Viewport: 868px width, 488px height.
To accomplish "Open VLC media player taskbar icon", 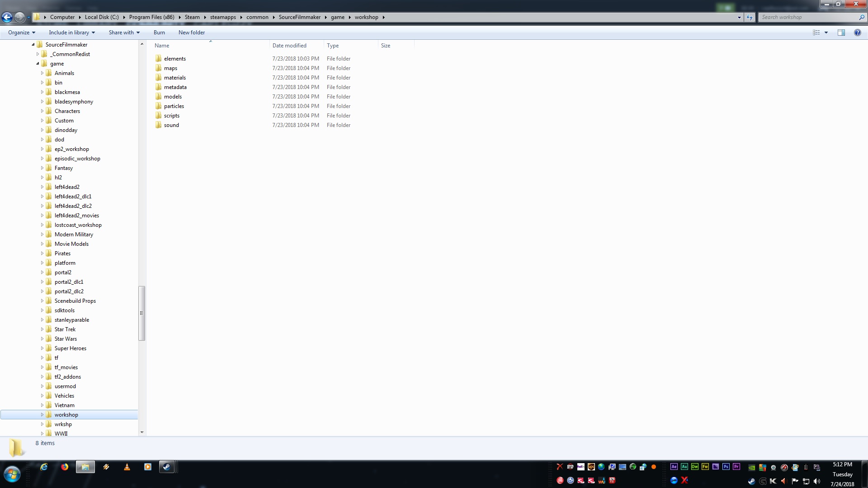I will click(x=127, y=467).
